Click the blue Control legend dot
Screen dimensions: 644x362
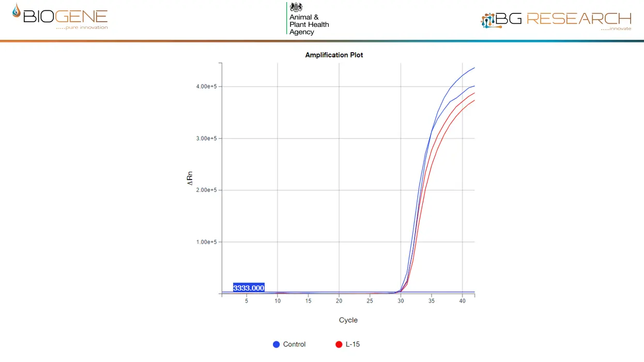[x=276, y=344]
